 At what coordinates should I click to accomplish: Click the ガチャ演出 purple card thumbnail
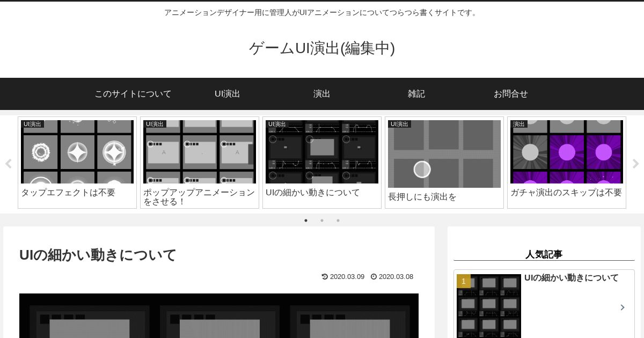pyautogui.click(x=567, y=152)
